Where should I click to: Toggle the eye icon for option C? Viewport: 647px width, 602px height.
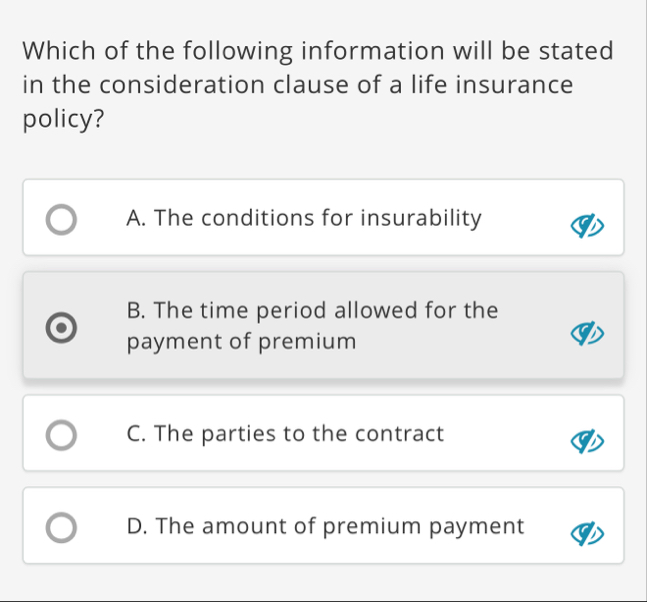587,441
